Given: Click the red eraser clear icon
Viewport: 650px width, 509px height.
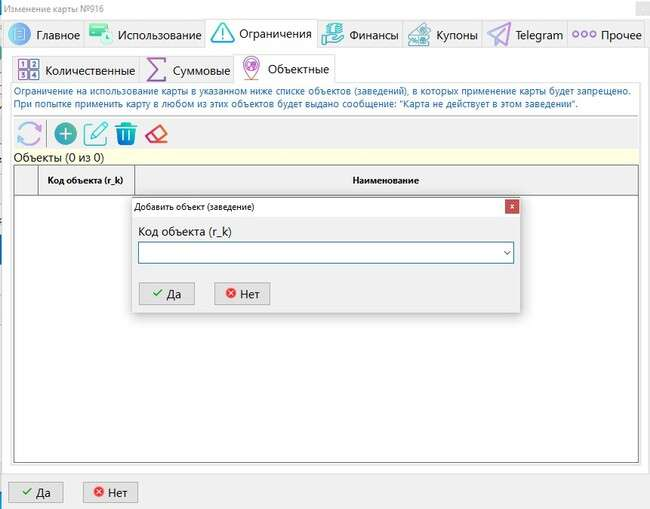Looking at the screenshot, I should 156,134.
